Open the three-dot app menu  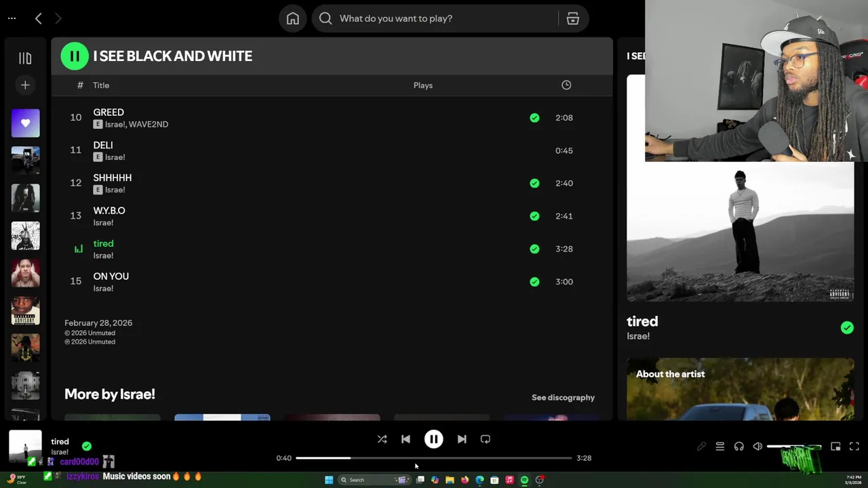point(12,18)
